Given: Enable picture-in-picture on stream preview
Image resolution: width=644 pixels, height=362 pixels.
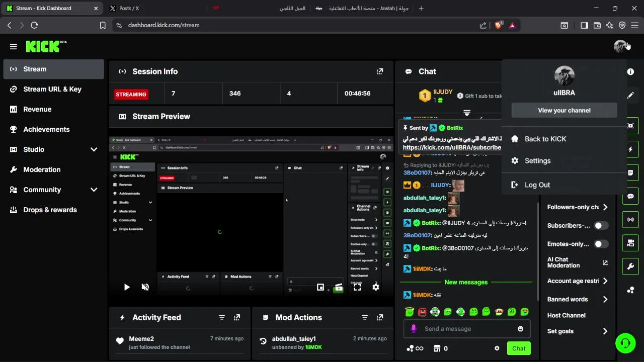Looking at the screenshot, I should pos(320,287).
